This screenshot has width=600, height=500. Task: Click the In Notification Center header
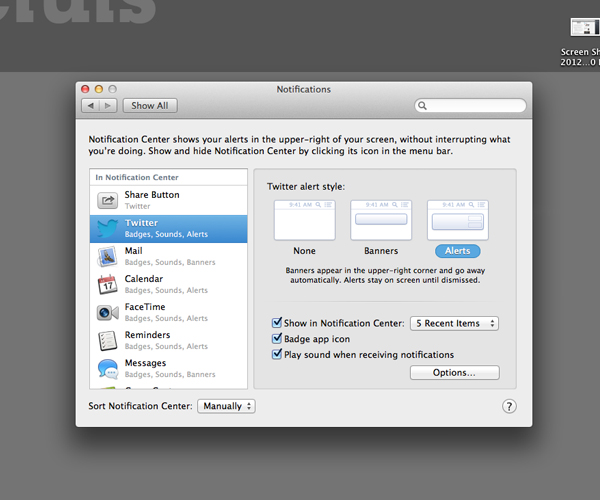[137, 178]
